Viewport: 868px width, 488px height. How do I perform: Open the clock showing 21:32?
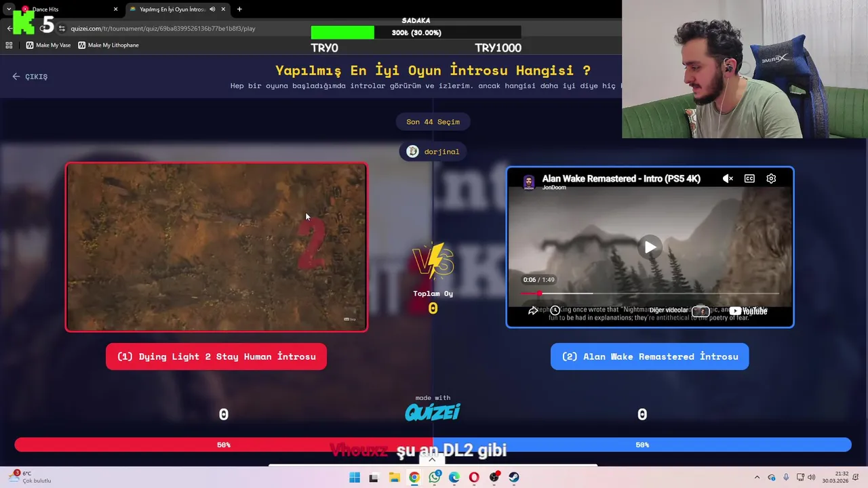pos(835,478)
